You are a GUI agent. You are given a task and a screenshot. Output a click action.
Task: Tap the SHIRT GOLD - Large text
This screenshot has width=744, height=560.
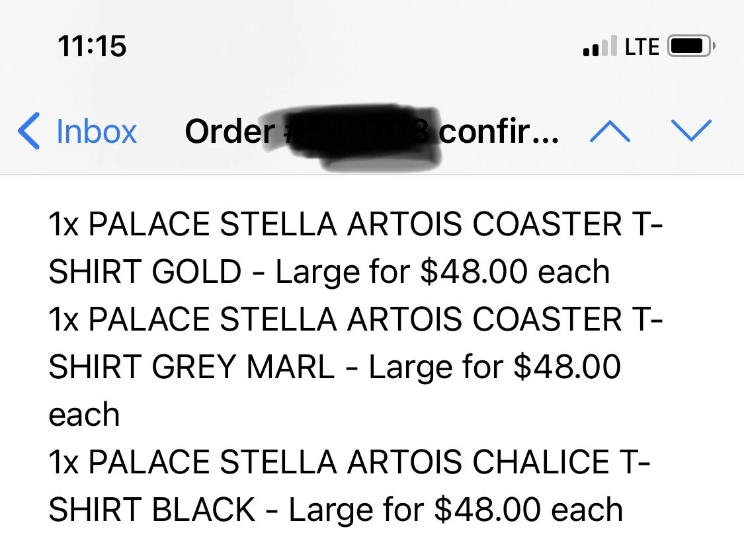(207, 272)
